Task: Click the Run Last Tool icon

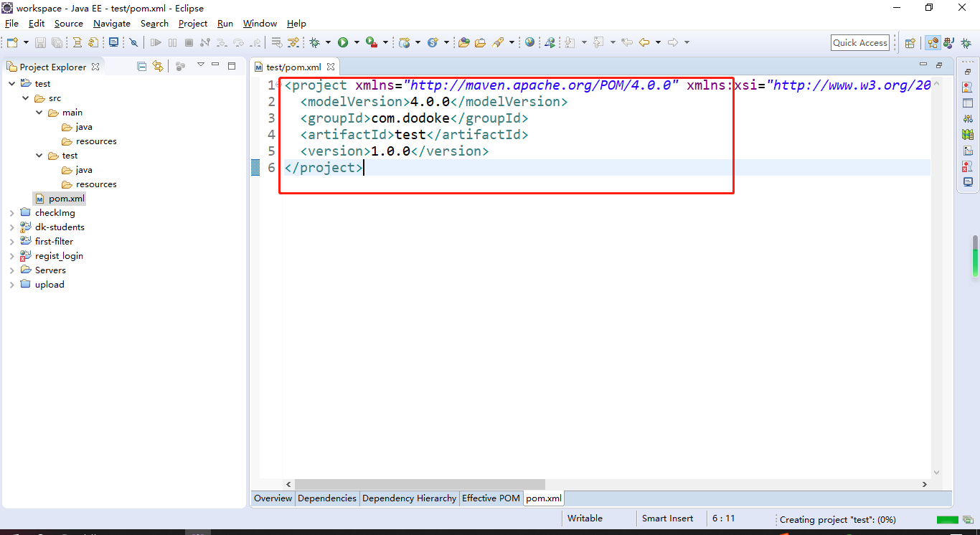Action: (x=372, y=42)
